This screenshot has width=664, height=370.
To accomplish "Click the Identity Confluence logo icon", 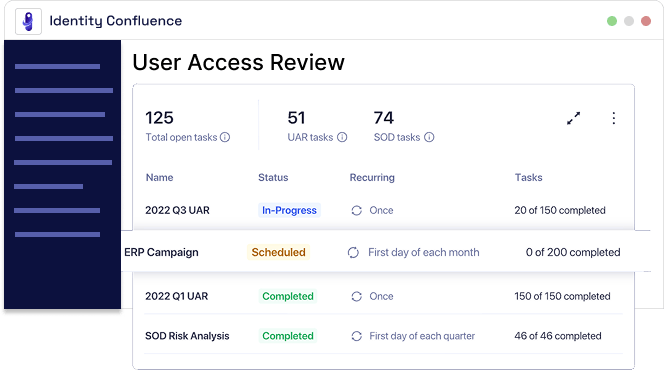I will coord(28,21).
